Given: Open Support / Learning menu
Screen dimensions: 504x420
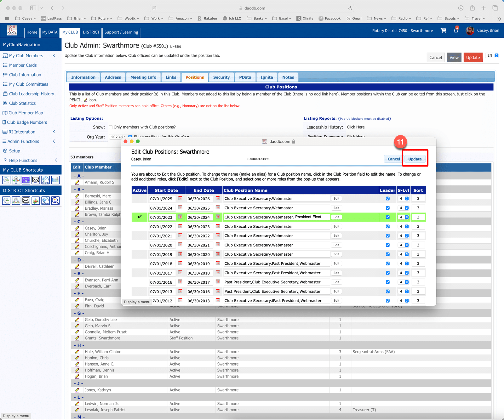Looking at the screenshot, I should (x=121, y=32).
